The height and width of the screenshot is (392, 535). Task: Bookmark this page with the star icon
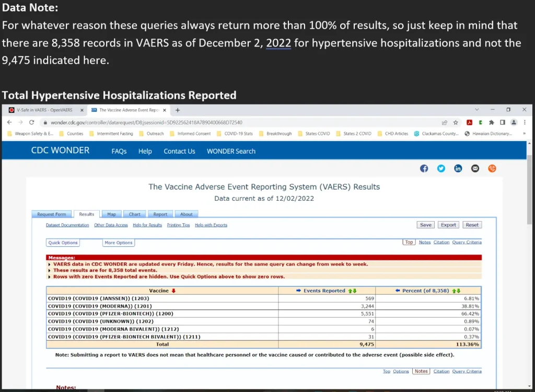(x=456, y=122)
